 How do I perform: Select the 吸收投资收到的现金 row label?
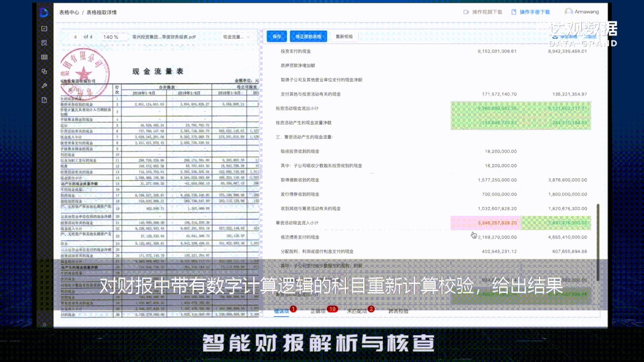tap(300, 151)
